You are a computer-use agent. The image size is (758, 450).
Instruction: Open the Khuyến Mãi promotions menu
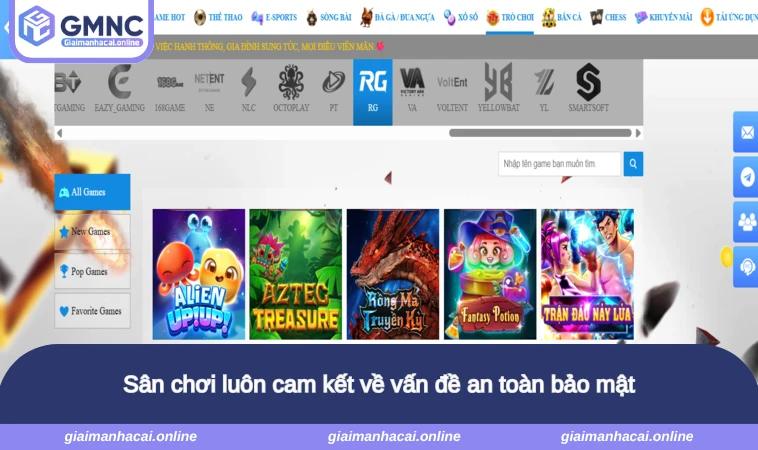tap(663, 17)
